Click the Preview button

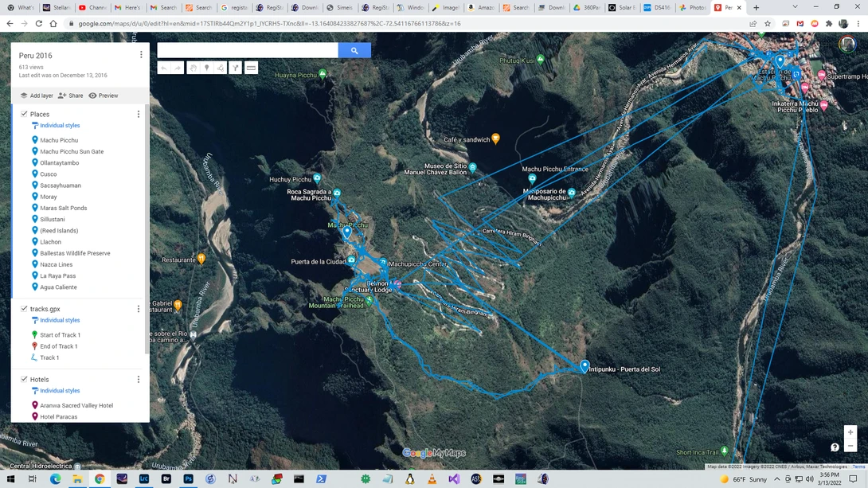[x=104, y=96]
